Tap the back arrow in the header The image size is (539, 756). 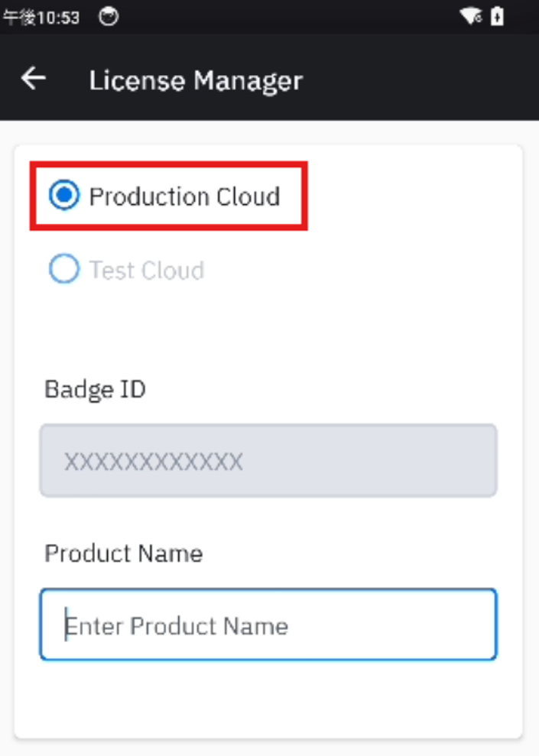[x=34, y=78]
